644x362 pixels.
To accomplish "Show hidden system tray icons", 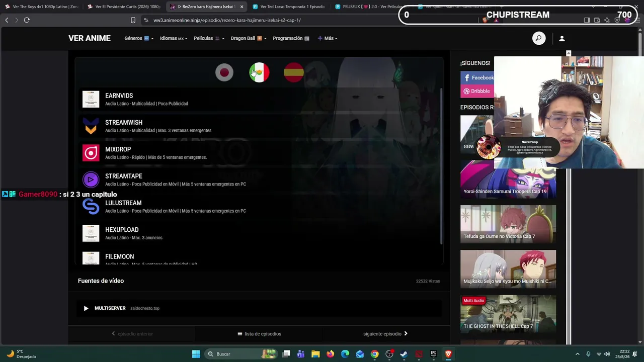I will click(x=577, y=354).
